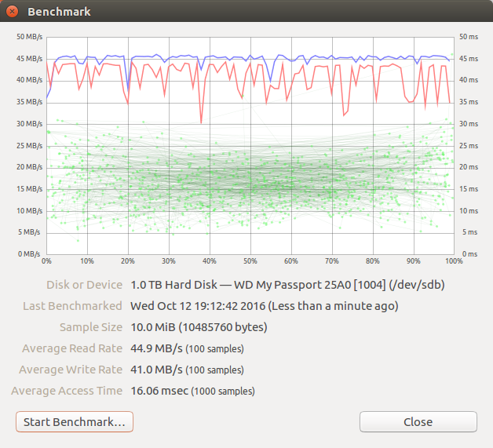Close the Benchmark window with the red X
This screenshot has width=493, height=448.
tap(12, 12)
